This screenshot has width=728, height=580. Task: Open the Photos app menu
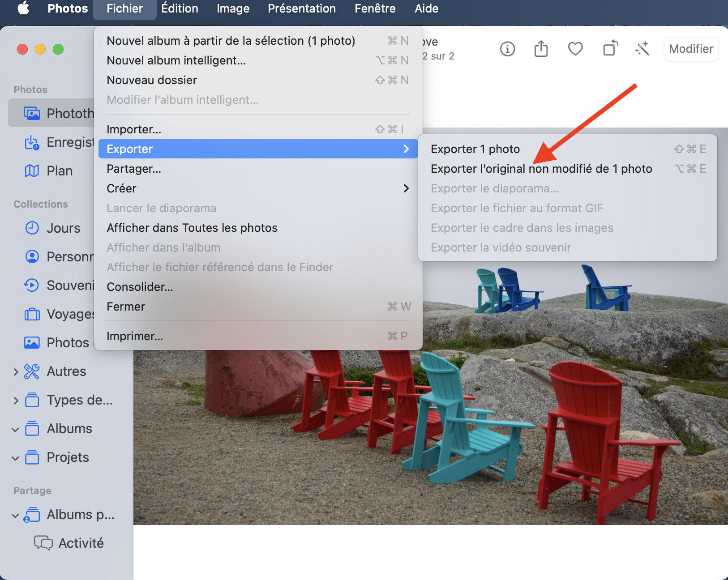(68, 8)
